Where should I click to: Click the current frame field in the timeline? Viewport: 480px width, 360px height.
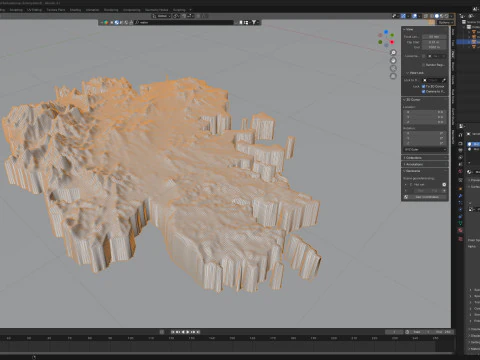click(394, 332)
